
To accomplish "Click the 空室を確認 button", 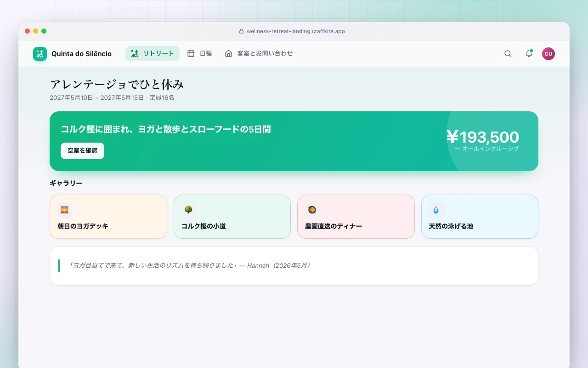I will pyautogui.click(x=82, y=151).
